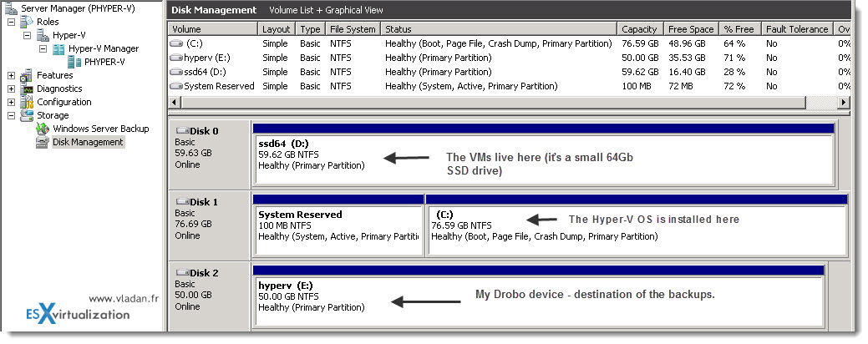868x344 pixels.
Task: Collapse the Roles tree node
Action: tap(11, 22)
